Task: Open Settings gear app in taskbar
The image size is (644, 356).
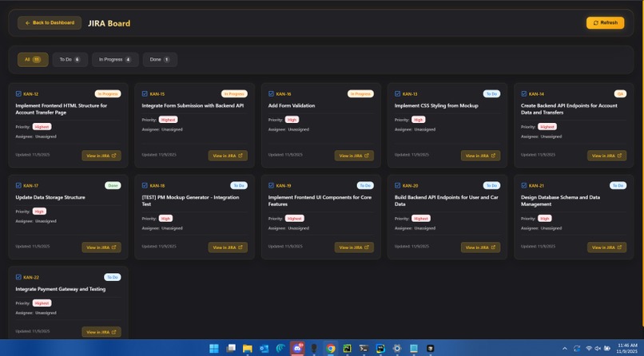Action: click(397, 349)
